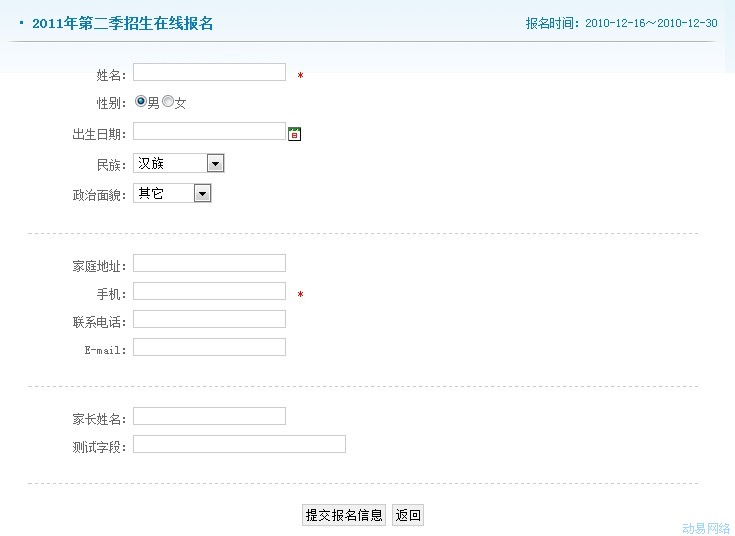
Task: Click the 动易网络 link at bottom right
Action: (x=706, y=527)
